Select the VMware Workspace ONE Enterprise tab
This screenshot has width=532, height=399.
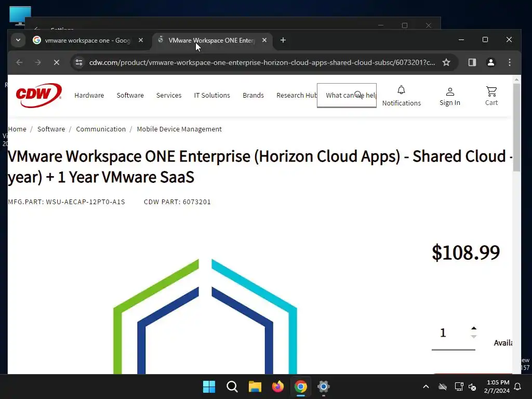point(211,41)
